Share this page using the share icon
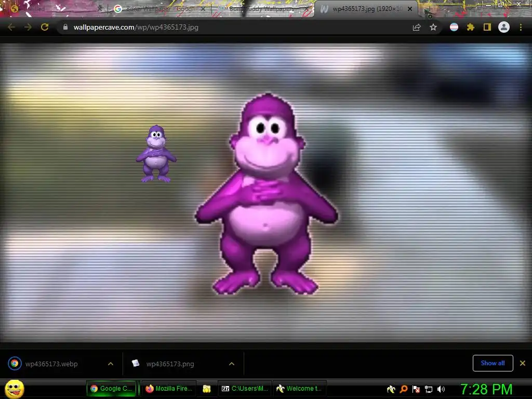 coord(417,27)
